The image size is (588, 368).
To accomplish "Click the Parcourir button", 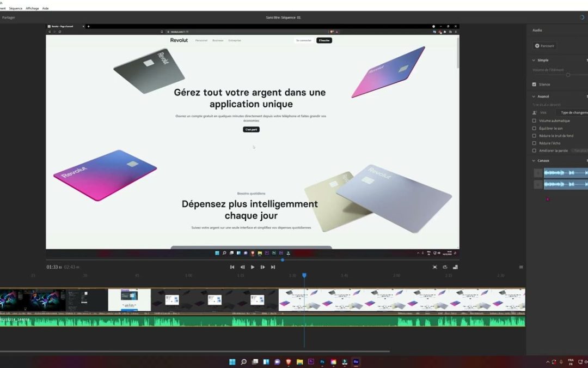I will (x=544, y=46).
